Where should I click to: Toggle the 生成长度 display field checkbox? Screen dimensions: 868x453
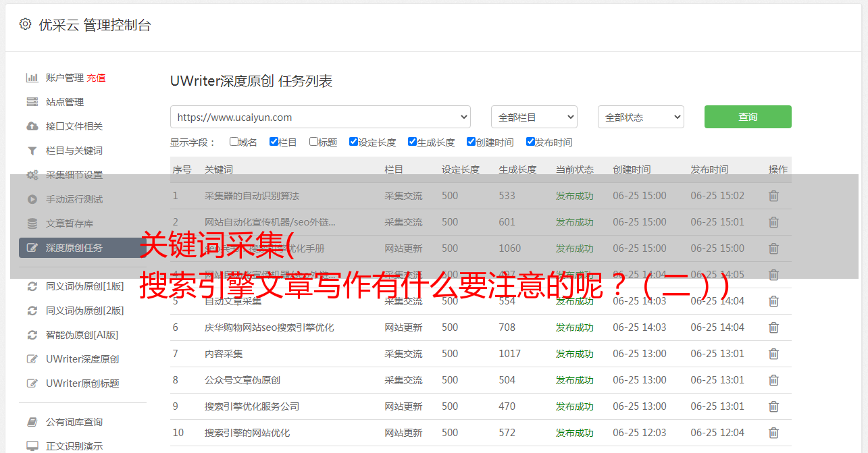coord(412,142)
